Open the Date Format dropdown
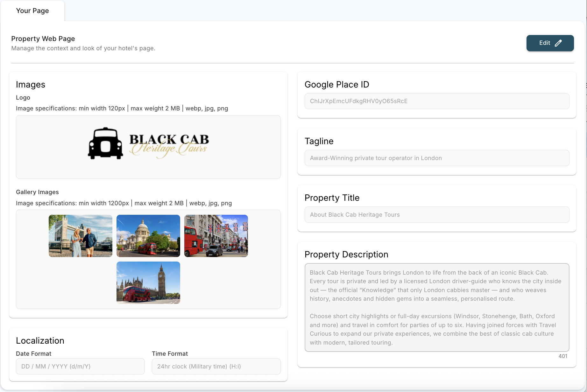This screenshot has width=587, height=392. [80, 367]
